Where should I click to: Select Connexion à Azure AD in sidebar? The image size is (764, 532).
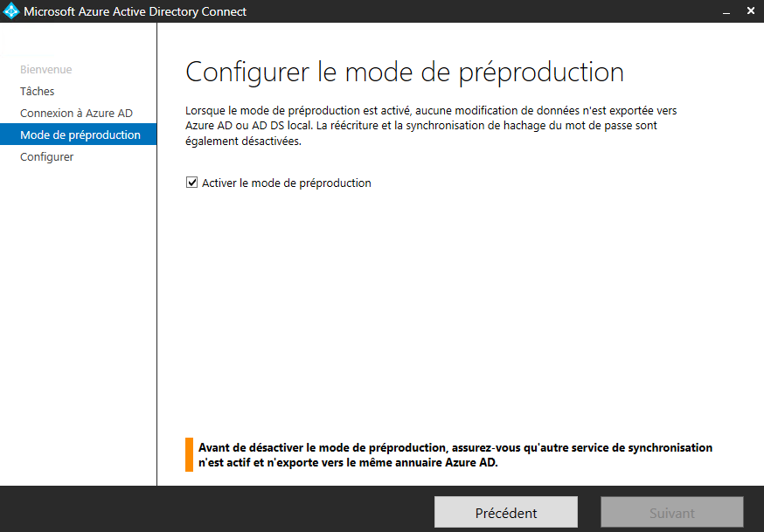pos(76,113)
